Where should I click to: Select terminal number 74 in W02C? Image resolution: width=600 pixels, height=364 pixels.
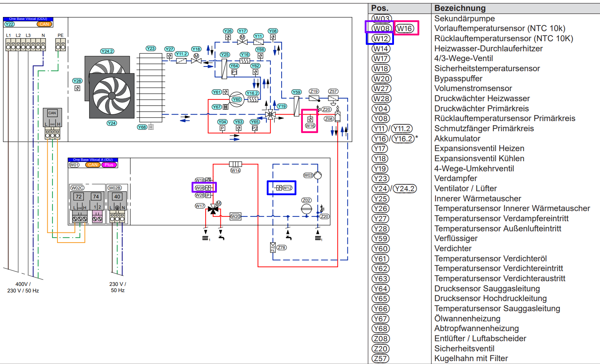pyautogui.click(x=96, y=197)
